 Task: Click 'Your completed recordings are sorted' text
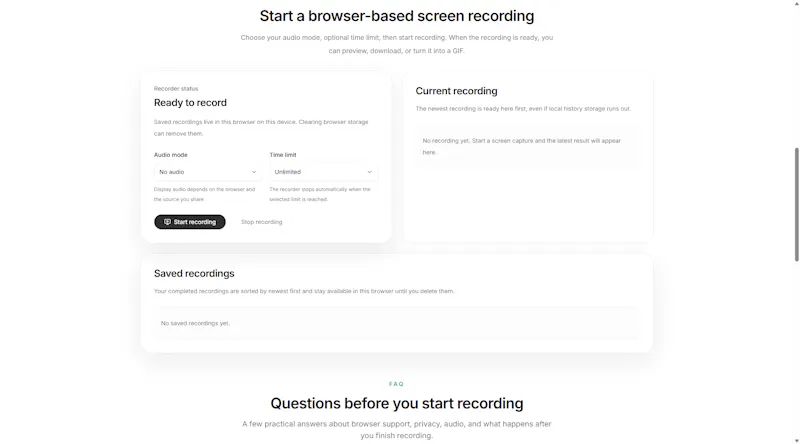[304, 291]
